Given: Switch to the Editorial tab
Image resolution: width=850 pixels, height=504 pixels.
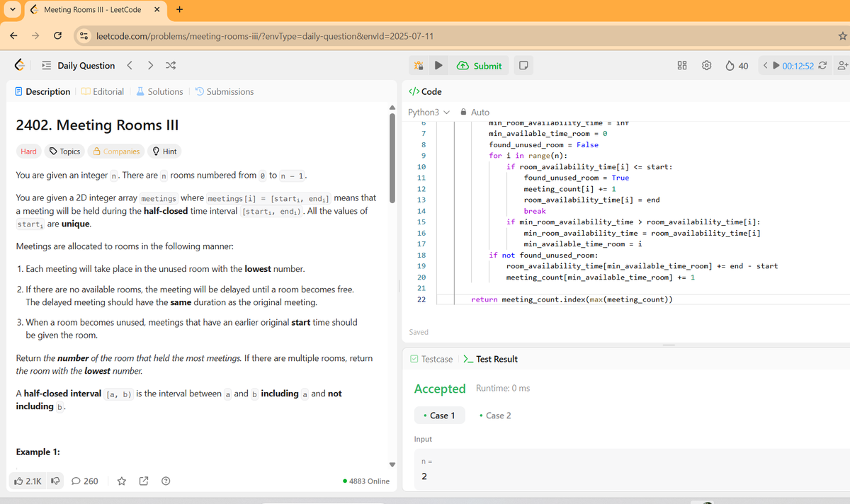Looking at the screenshot, I should pyautogui.click(x=102, y=91).
